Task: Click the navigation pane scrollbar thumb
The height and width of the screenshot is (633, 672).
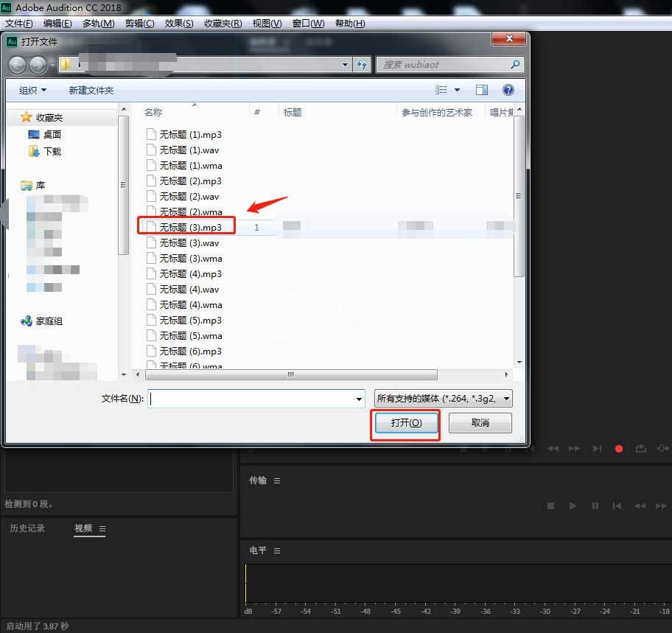Action: click(124, 185)
